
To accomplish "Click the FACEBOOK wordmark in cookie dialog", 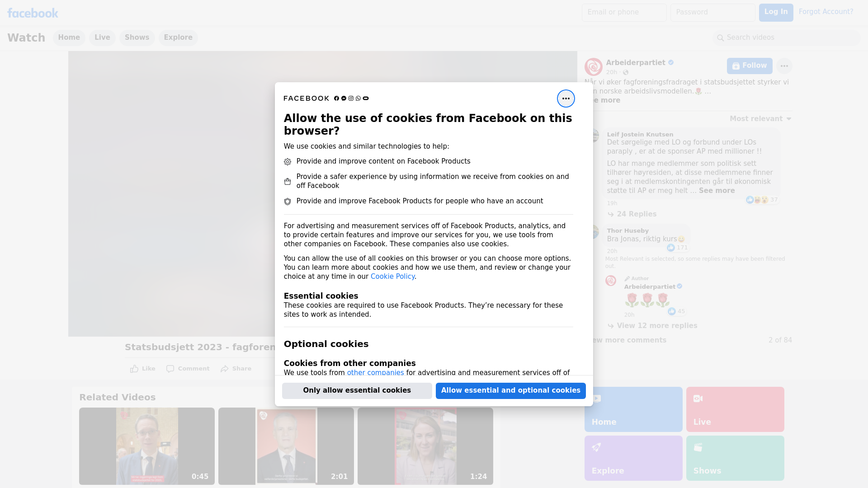I will (x=306, y=99).
